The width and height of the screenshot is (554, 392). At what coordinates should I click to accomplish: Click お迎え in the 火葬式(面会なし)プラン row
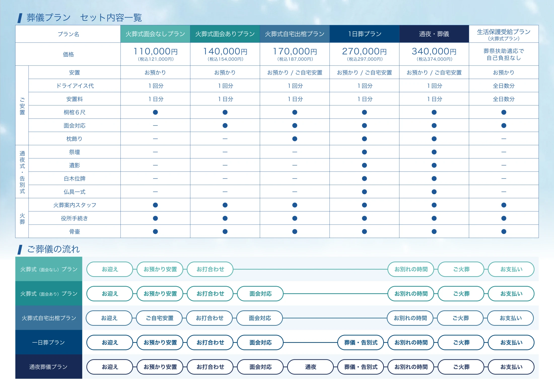click(110, 269)
